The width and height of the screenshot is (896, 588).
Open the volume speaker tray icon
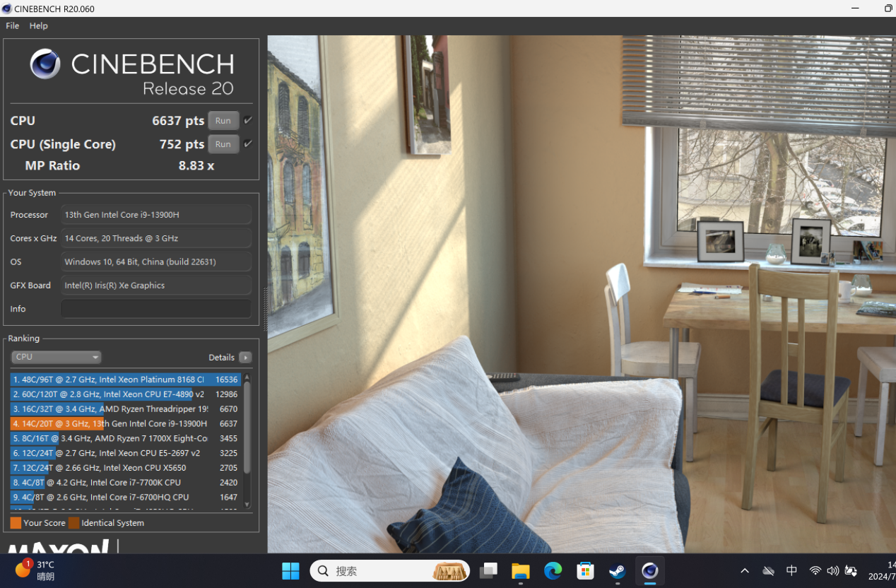pyautogui.click(x=833, y=571)
